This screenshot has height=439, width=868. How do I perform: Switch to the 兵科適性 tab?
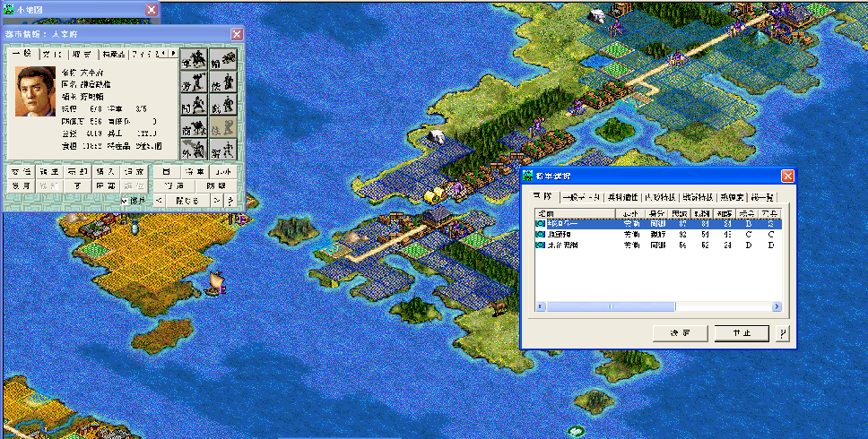coord(622,197)
